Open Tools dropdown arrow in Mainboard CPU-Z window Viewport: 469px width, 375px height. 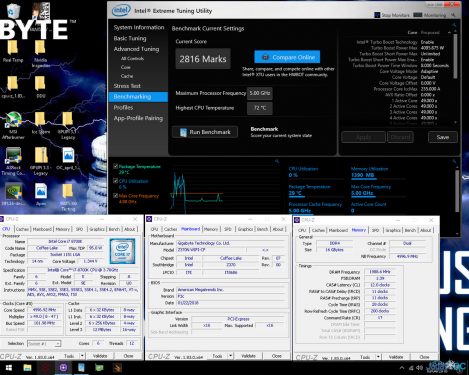tap(231, 356)
